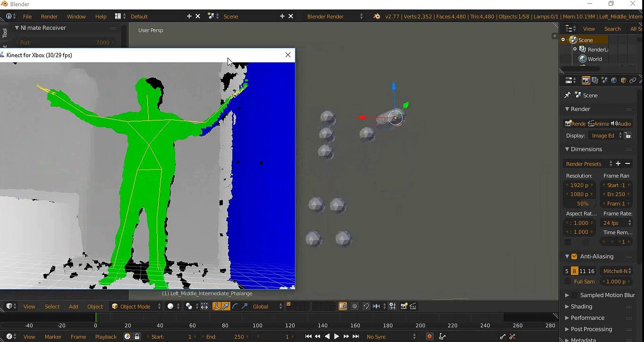
Task: Enable Anti-Aliasing checkbox
Action: pyautogui.click(x=574, y=256)
